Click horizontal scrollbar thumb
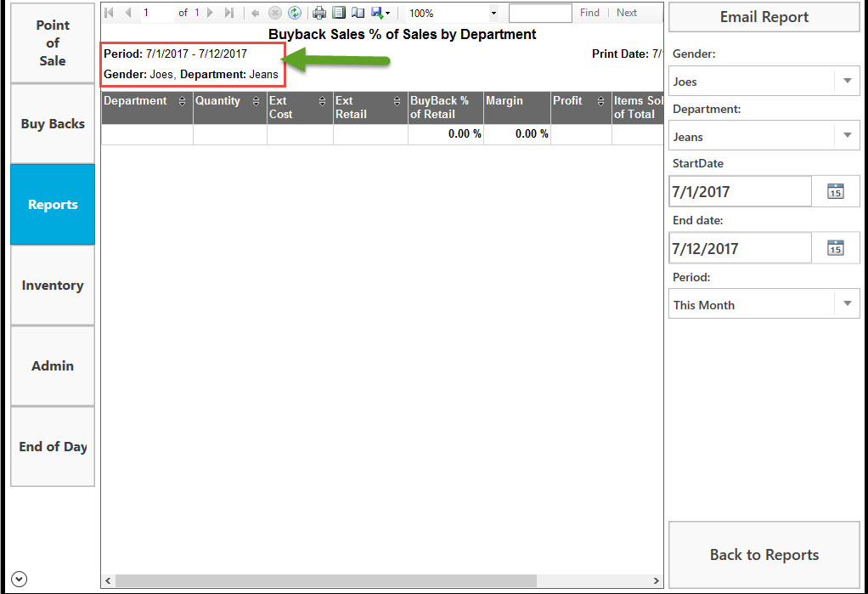Image resolution: width=868 pixels, height=594 pixels. coord(326,580)
